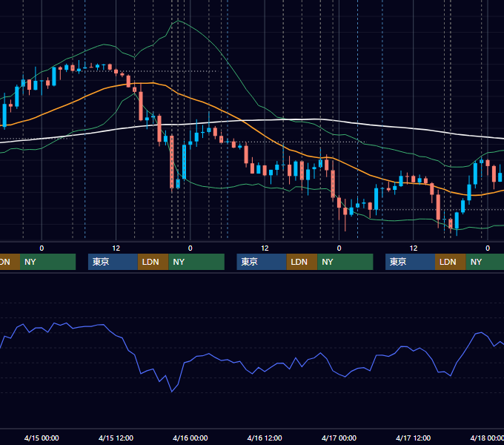Viewport: 504px width, 445px height.
Task: Click the hour label 0 above 4/17 00:00
Action: tap(339, 248)
